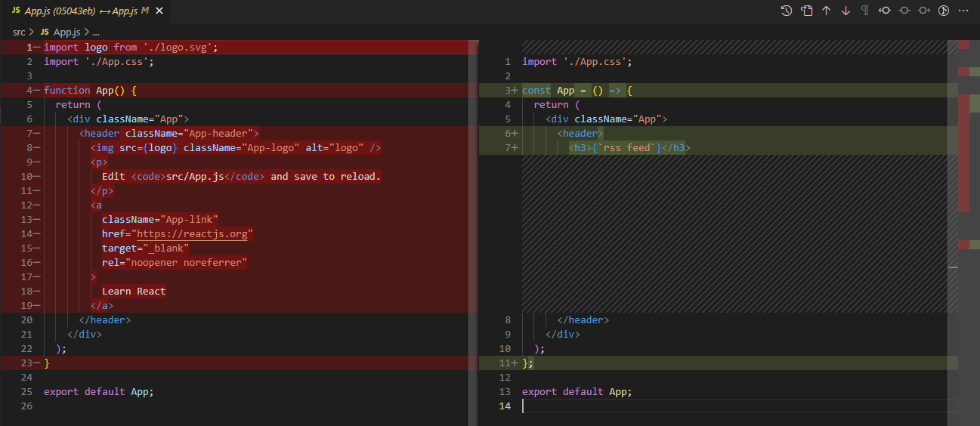Click the middle commit node icon
980x426 pixels.
pyautogui.click(x=904, y=11)
